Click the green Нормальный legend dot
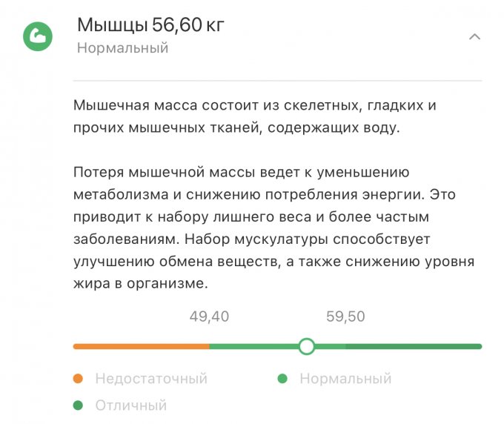Image resolution: width=504 pixels, height=424 pixels. 282,379
